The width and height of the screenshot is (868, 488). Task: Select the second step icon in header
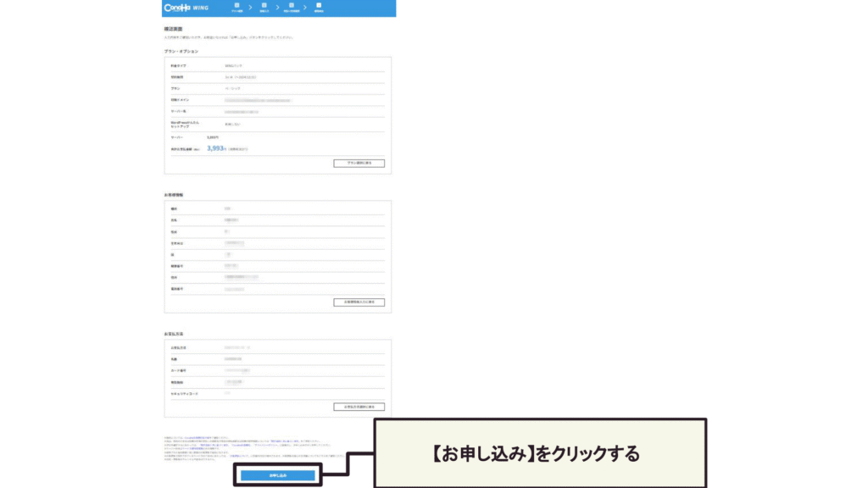[264, 7]
